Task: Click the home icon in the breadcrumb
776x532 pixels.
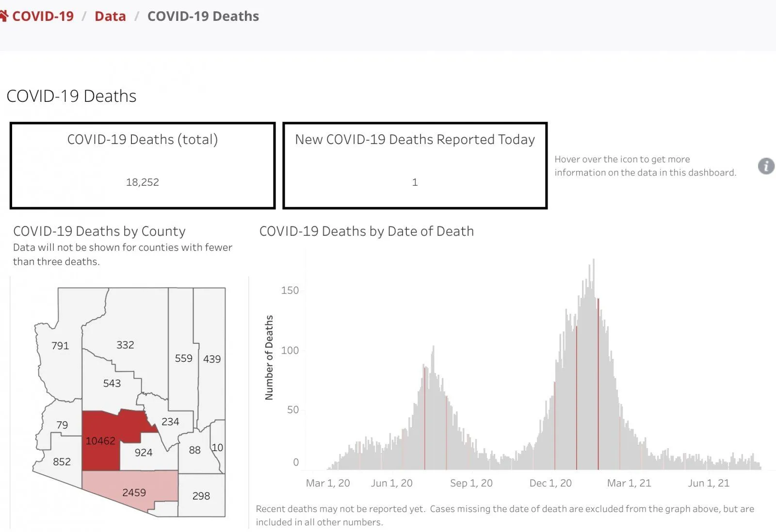Action: [4, 16]
